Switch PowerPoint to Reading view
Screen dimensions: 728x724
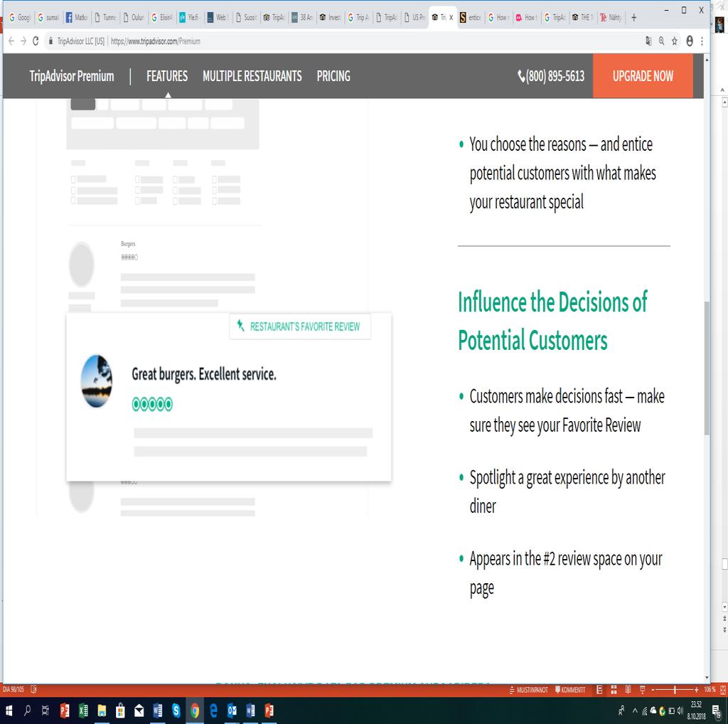click(628, 690)
